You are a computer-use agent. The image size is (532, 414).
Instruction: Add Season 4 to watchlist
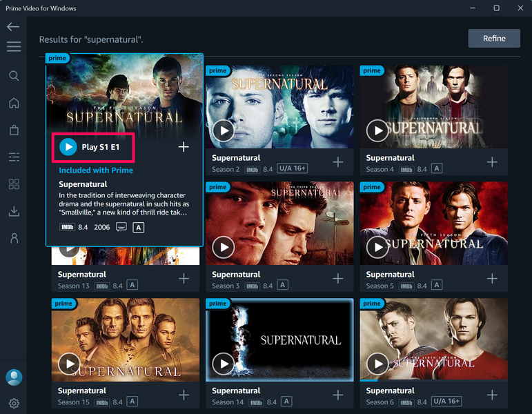click(492, 162)
